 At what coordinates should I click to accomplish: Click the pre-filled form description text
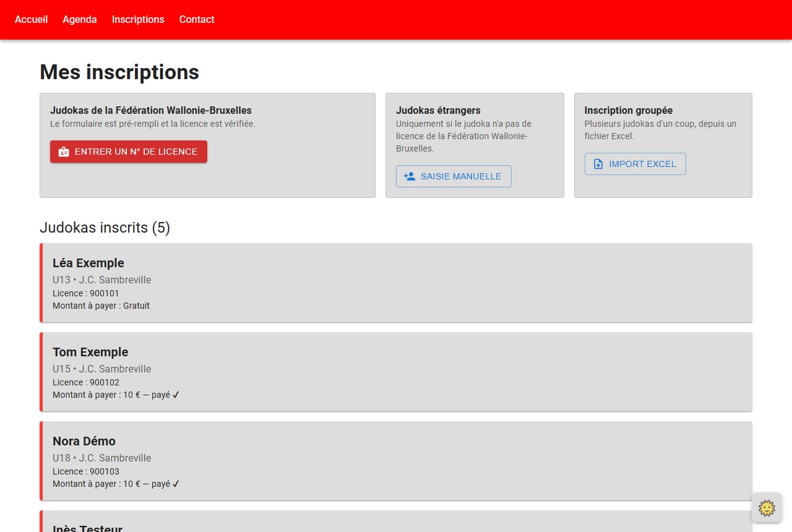click(x=153, y=124)
